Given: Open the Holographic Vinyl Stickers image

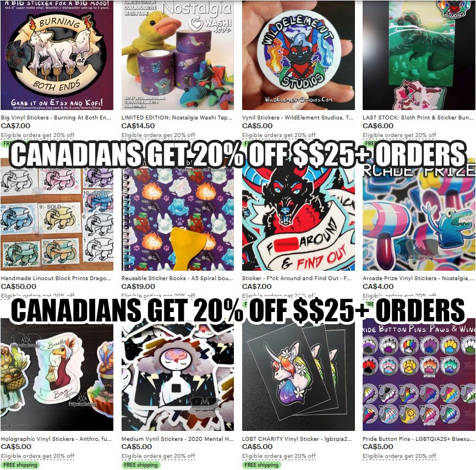Looking at the screenshot, I should point(57,376).
